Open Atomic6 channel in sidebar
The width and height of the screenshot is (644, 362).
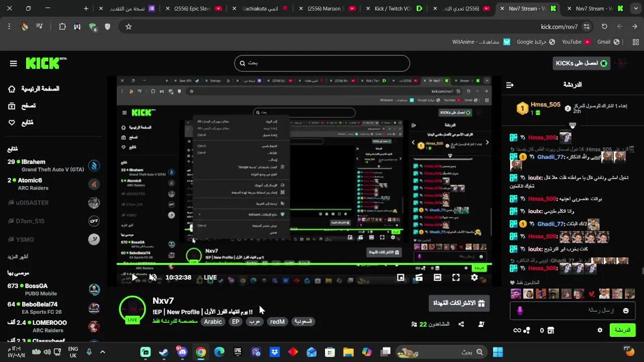coord(53,184)
